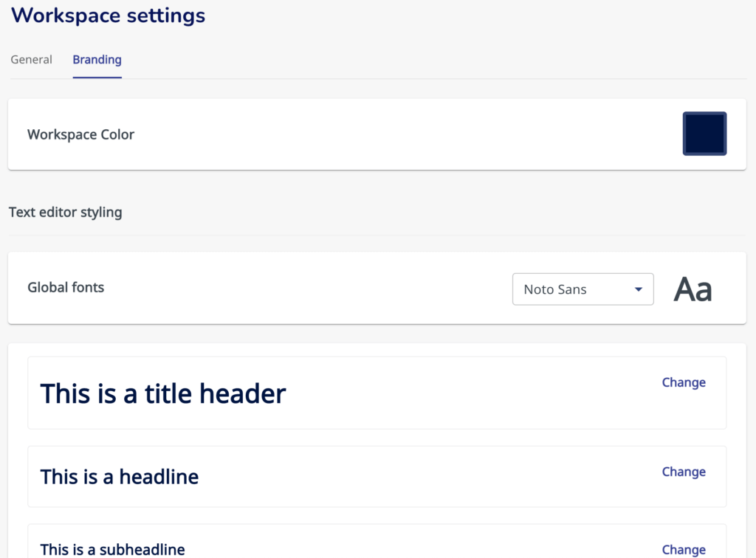Click Change for the title header
756x558 pixels.
684,382
